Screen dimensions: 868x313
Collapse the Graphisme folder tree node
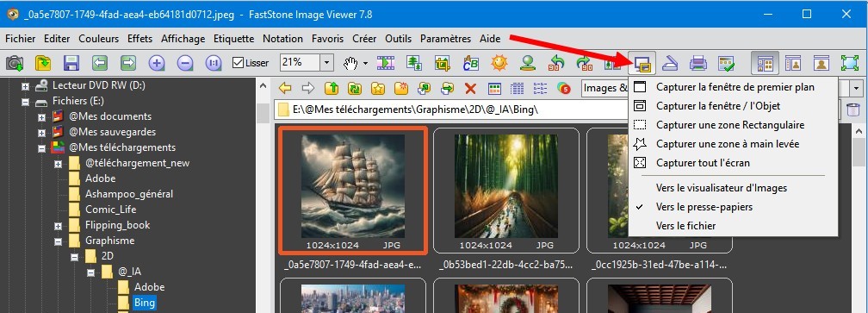(58, 241)
